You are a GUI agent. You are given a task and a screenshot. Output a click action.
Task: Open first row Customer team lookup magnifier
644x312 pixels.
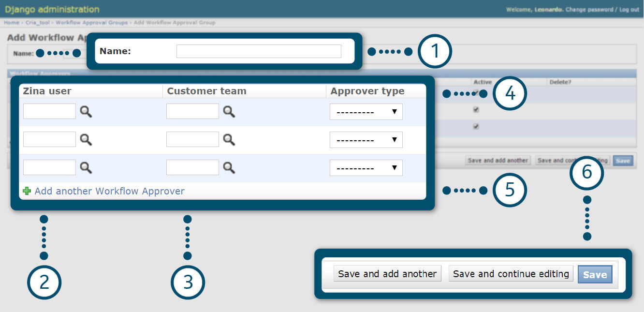pos(229,112)
